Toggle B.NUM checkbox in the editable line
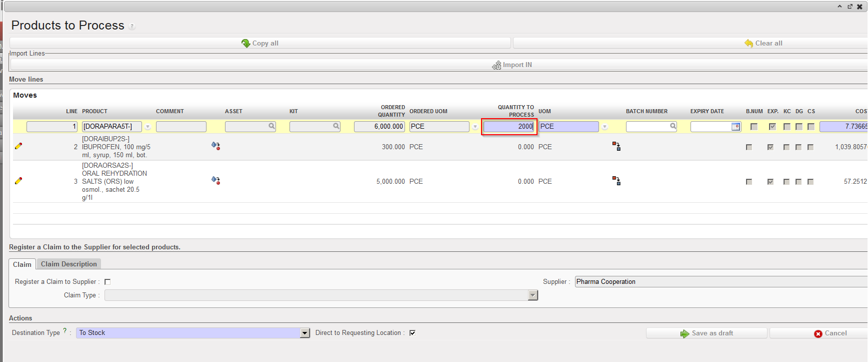This screenshot has height=362, width=868. pyautogui.click(x=754, y=127)
